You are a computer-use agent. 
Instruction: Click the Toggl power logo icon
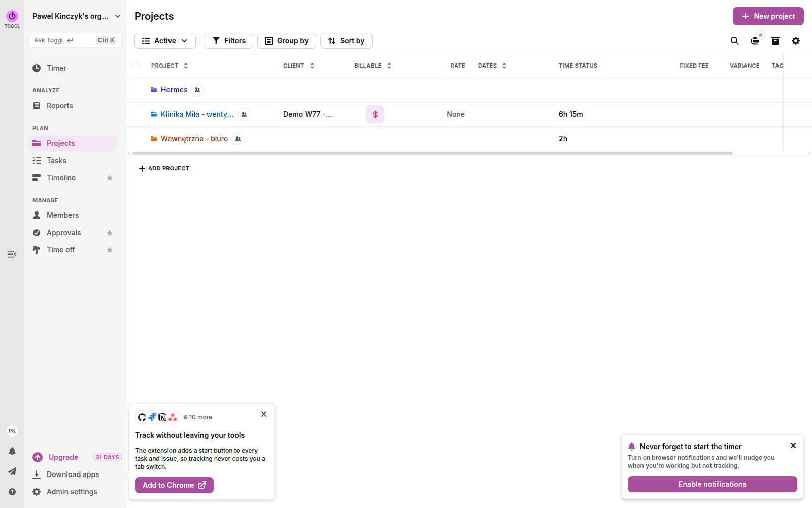pos(12,16)
